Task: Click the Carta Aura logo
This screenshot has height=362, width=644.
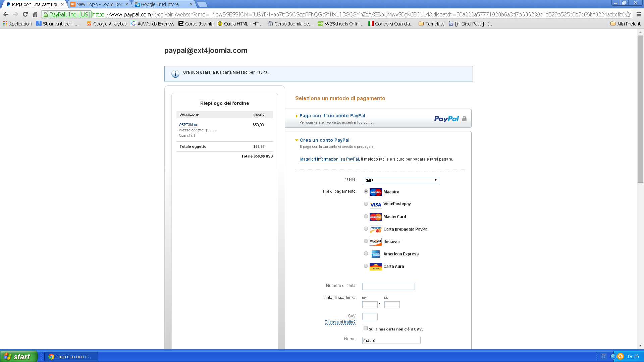Action: pyautogui.click(x=376, y=266)
